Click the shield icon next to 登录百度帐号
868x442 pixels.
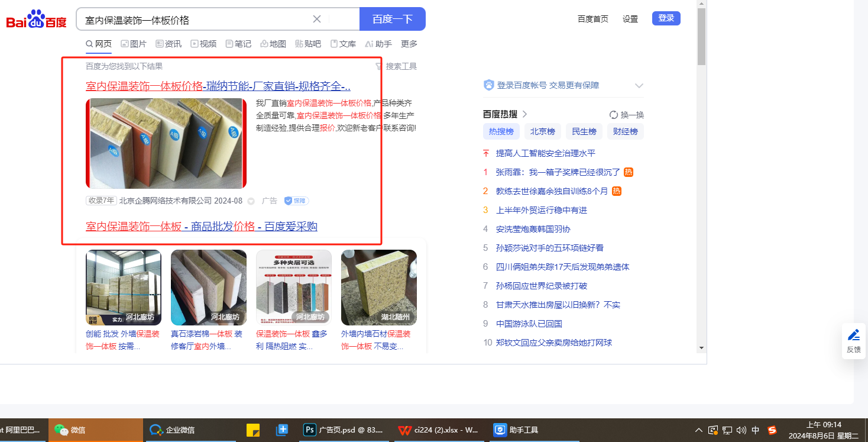[488, 85]
